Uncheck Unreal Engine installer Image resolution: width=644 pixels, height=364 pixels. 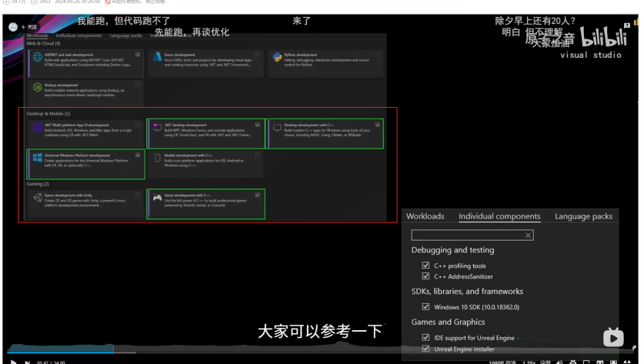(425, 349)
